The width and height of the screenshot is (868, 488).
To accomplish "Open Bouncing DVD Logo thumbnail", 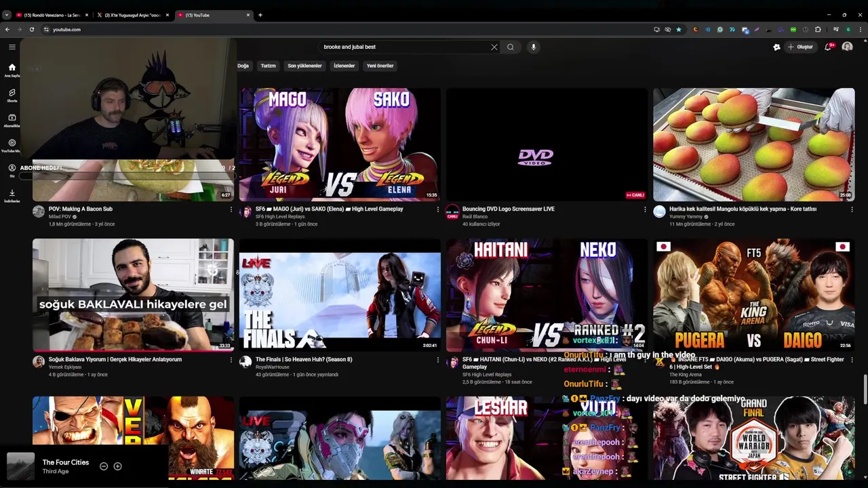I will [x=547, y=144].
